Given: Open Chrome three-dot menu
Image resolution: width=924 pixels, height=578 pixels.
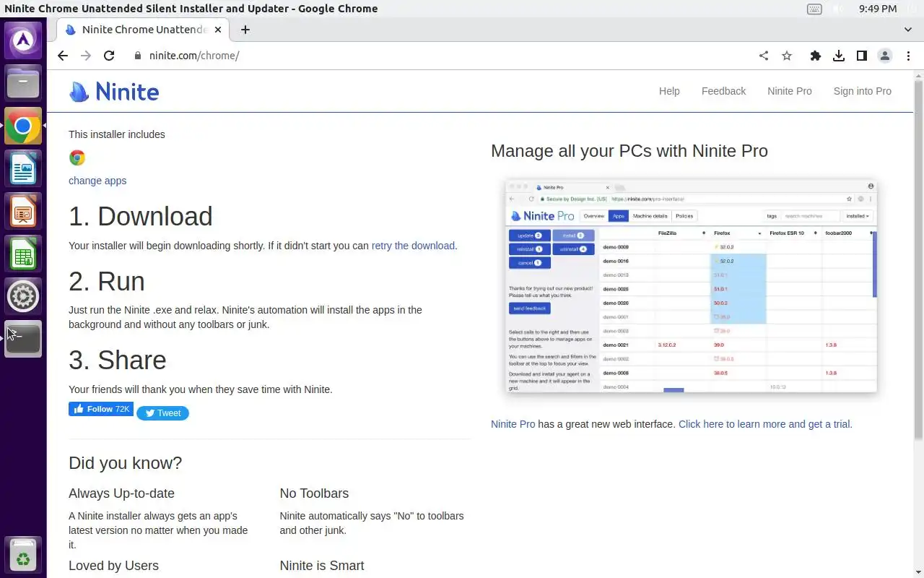Looking at the screenshot, I should point(908,56).
